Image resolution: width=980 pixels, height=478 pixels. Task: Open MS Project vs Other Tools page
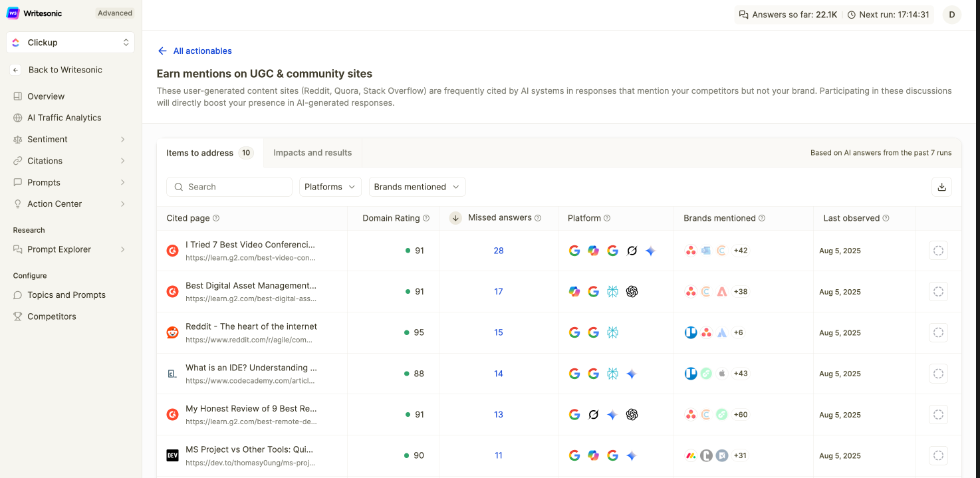249,449
